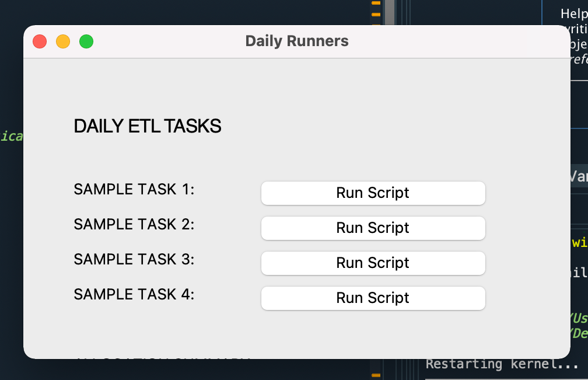Image resolution: width=588 pixels, height=380 pixels.
Task: Run the script for Sample Task 3
Action: pyautogui.click(x=373, y=263)
